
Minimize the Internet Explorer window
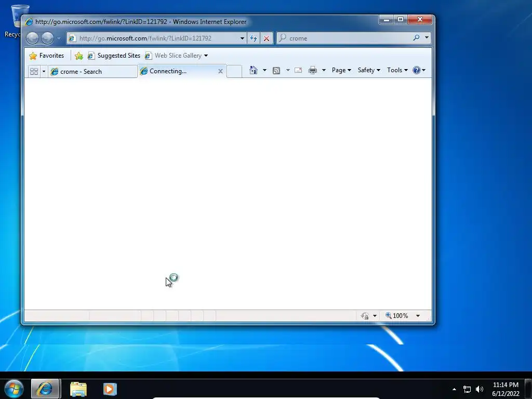[386, 20]
